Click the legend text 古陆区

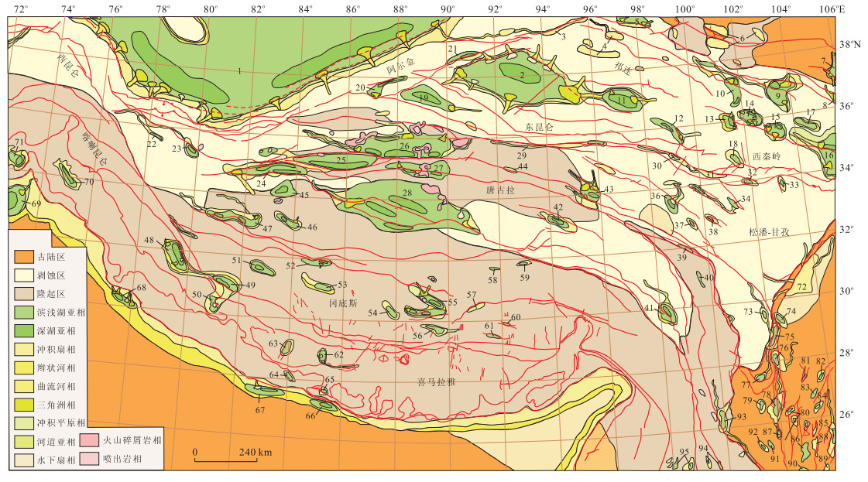[x=51, y=258]
